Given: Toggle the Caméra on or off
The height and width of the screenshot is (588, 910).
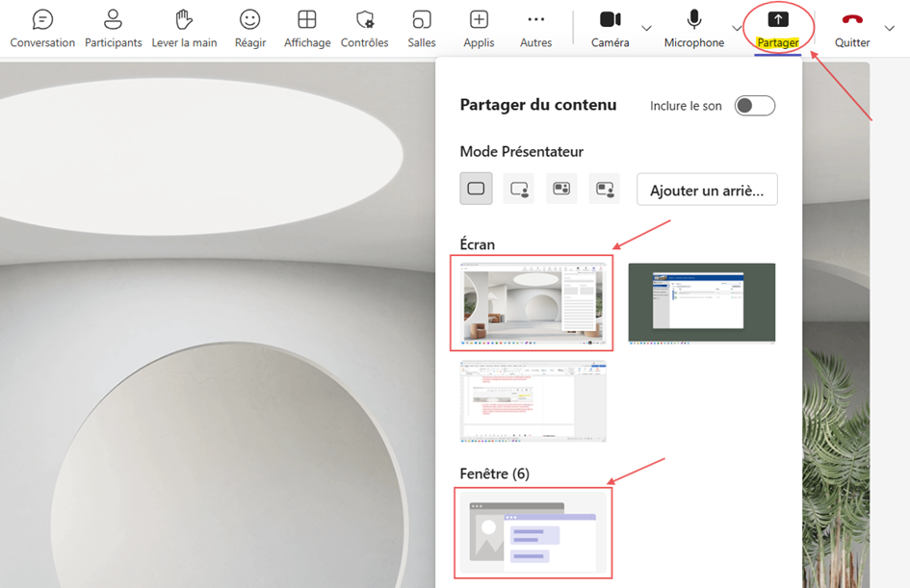Looking at the screenshot, I should [x=610, y=29].
